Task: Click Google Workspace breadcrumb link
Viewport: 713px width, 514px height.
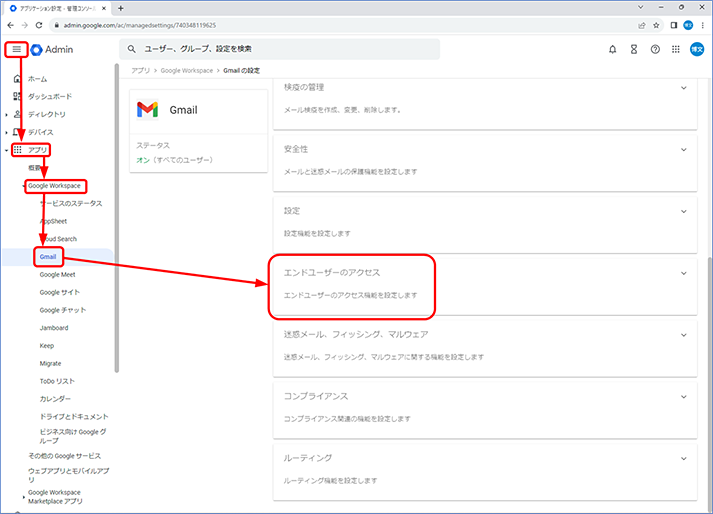Action: (x=186, y=71)
